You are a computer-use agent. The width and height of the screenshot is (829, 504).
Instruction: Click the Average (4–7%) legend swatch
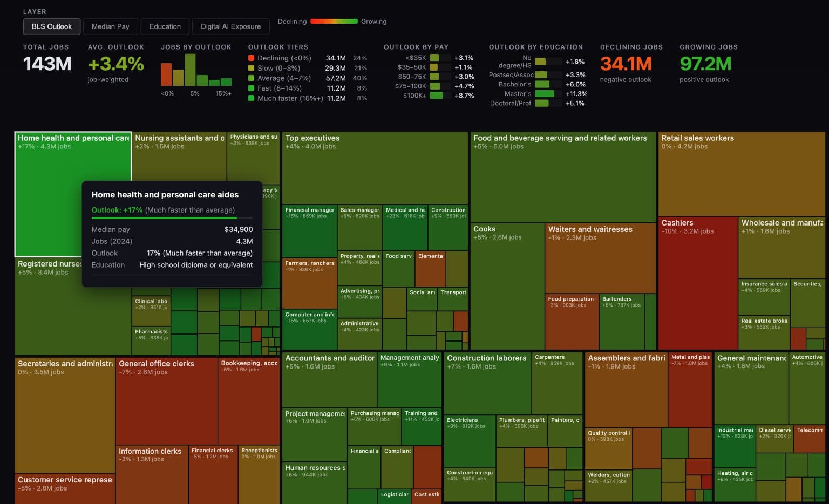coord(251,78)
